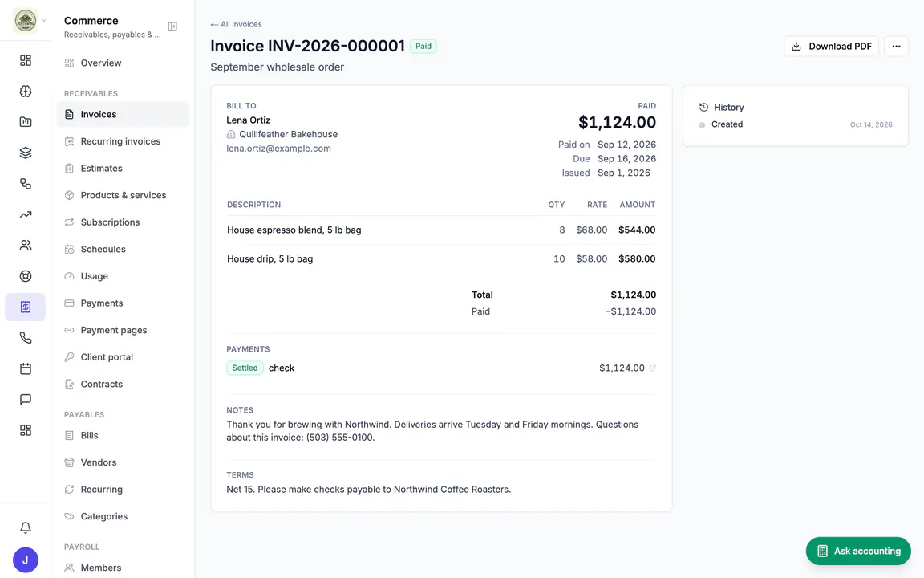This screenshot has width=924, height=578.
Task: Click the Oct 14, 2026 history date
Action: coord(871,124)
